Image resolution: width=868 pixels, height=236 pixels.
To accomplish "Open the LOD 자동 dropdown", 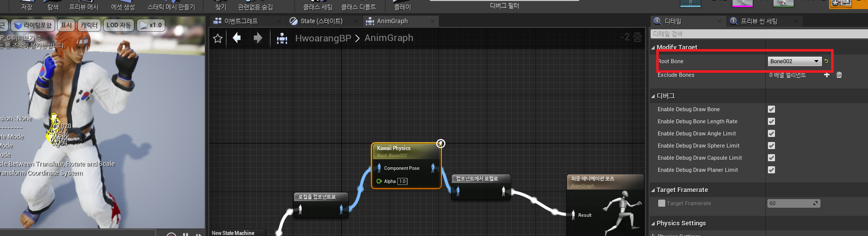I will click(x=119, y=25).
